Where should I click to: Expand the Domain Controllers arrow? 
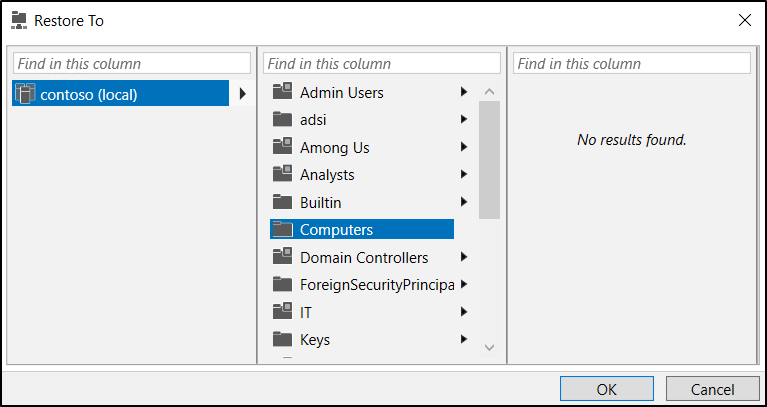click(464, 257)
